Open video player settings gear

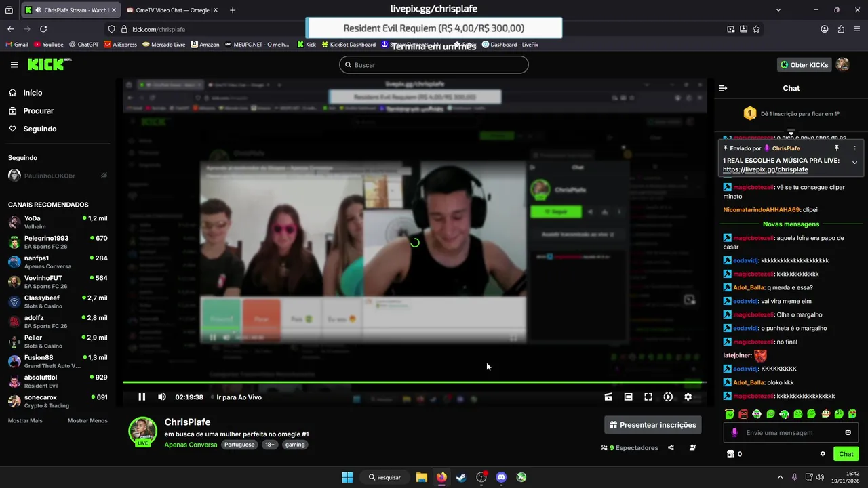click(x=688, y=397)
